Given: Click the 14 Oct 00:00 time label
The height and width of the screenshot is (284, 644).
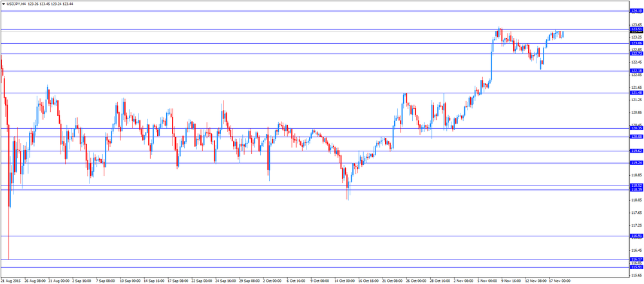Looking at the screenshot, I should (345, 281).
